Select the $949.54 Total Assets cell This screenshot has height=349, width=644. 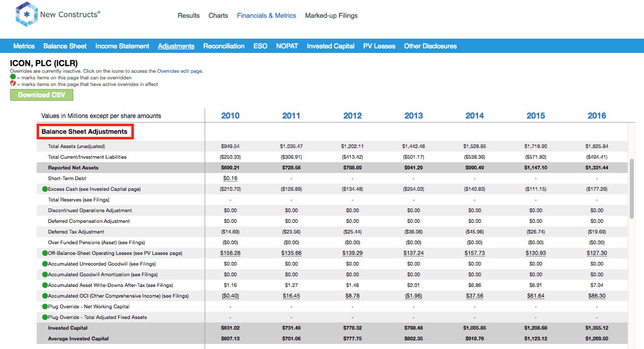pos(230,146)
